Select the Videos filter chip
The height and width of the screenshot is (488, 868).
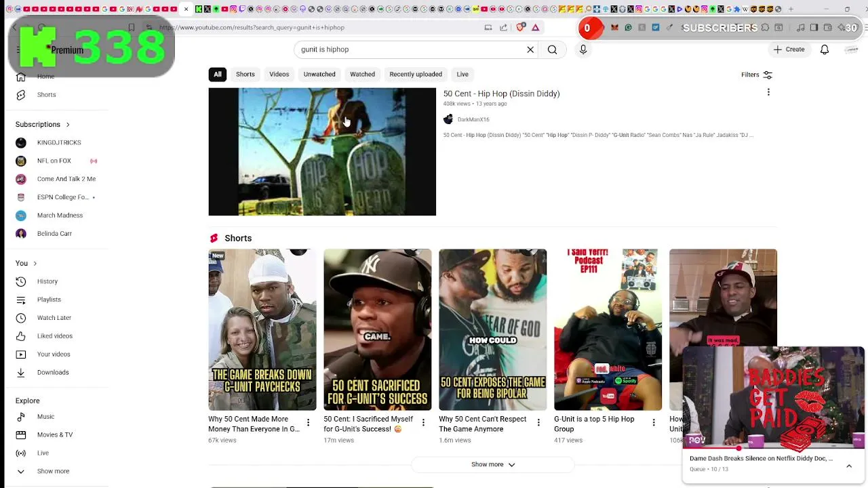[279, 75]
